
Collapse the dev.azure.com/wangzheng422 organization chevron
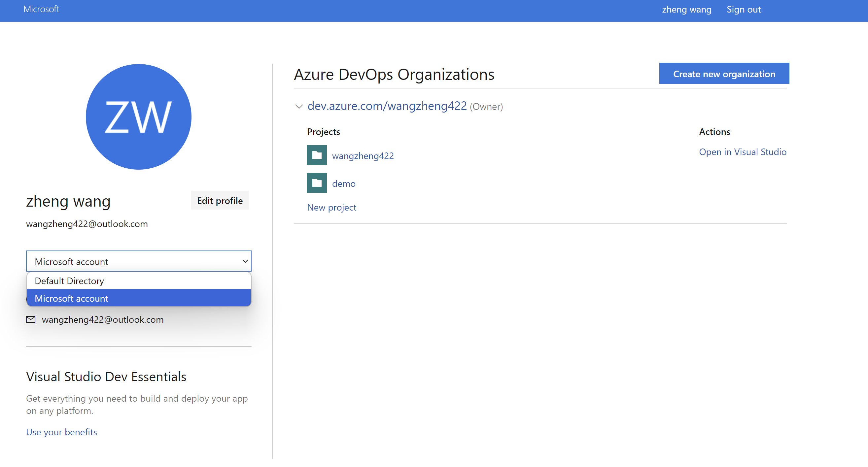(x=298, y=107)
